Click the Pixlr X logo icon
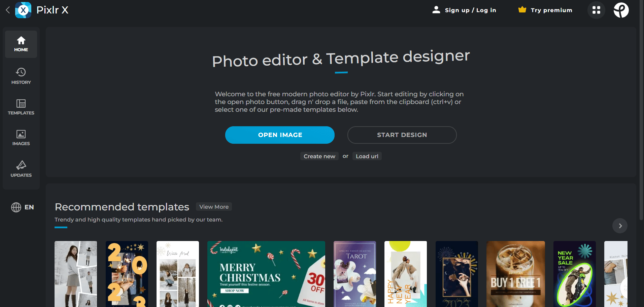This screenshot has width=644, height=307. (x=23, y=10)
